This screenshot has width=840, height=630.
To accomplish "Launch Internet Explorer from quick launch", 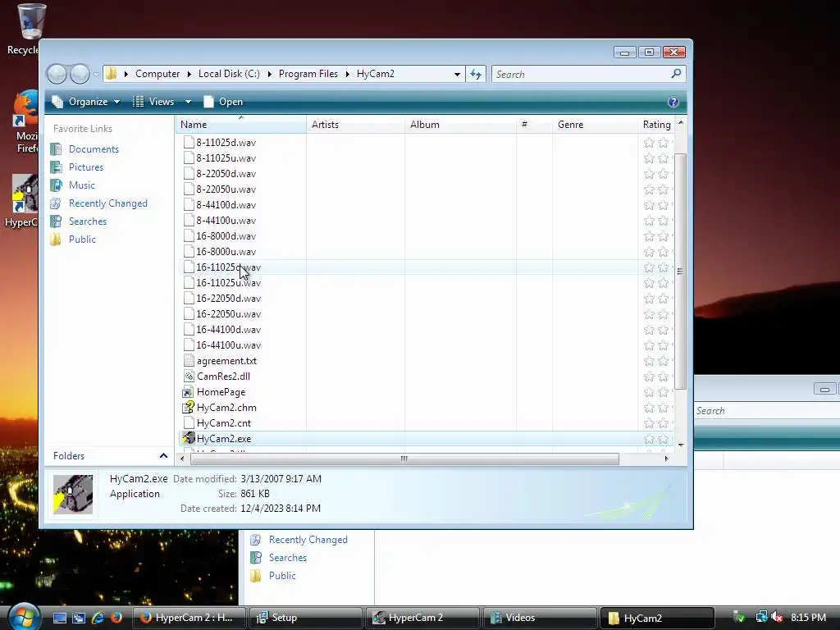I will coord(98,618).
